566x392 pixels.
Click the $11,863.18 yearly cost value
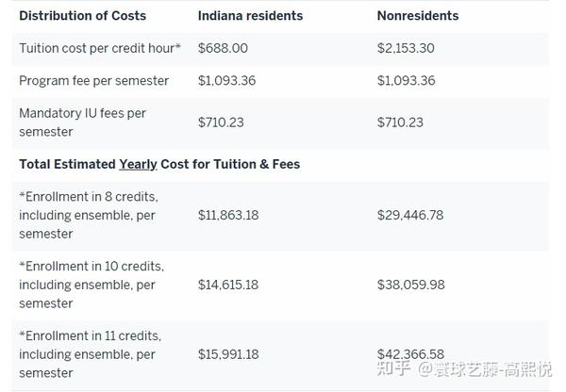(228, 215)
